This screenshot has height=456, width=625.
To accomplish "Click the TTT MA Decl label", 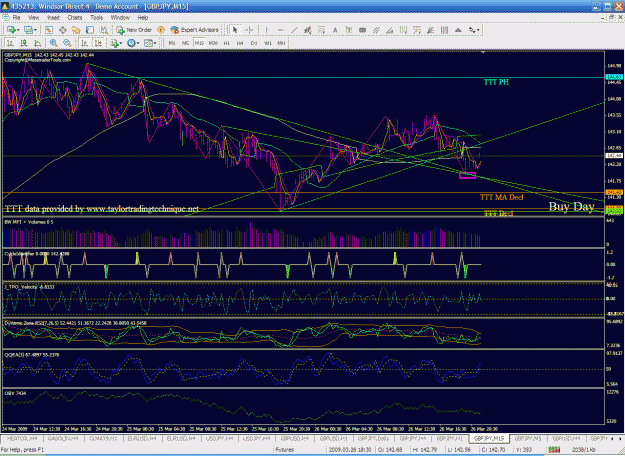I will click(x=501, y=197).
